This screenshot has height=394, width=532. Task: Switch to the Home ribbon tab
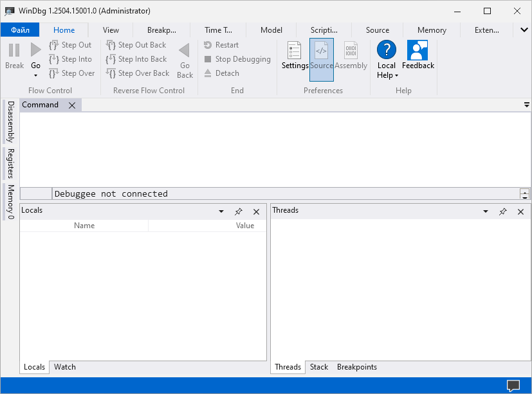coord(64,30)
